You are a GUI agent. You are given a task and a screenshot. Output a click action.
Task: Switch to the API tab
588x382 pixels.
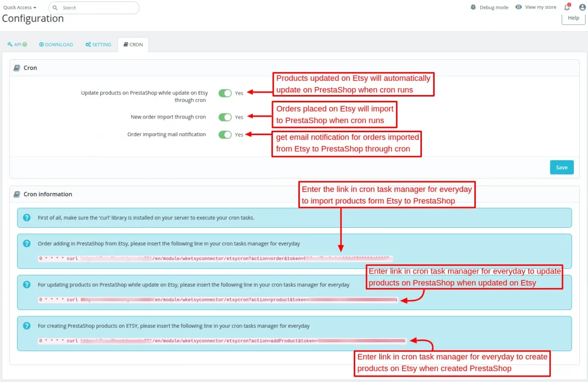click(17, 45)
